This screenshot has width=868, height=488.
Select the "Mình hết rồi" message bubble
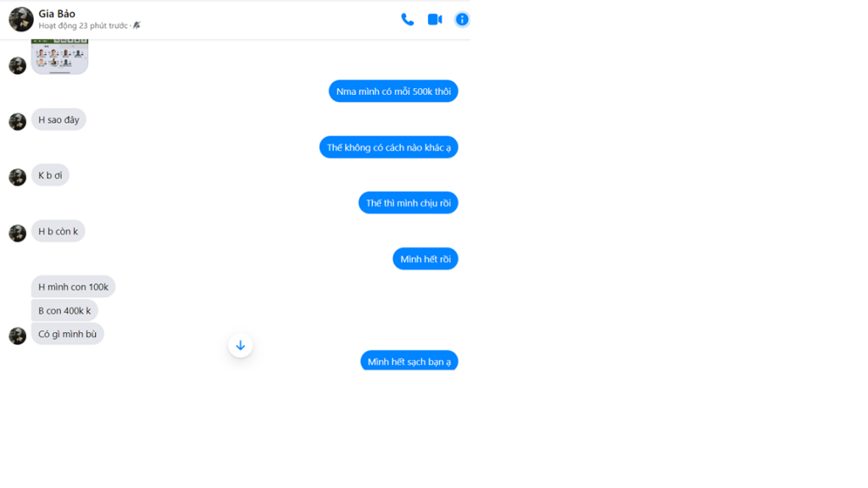click(x=426, y=259)
